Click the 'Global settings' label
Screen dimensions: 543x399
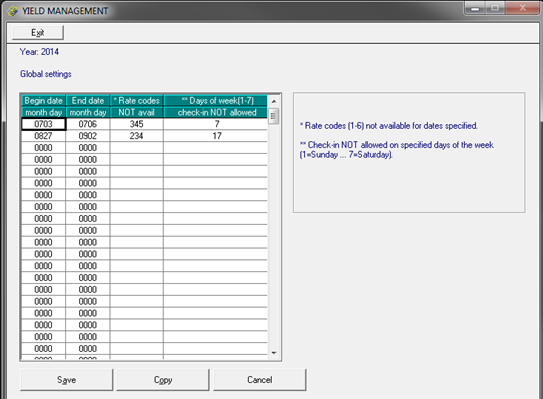[x=46, y=74]
